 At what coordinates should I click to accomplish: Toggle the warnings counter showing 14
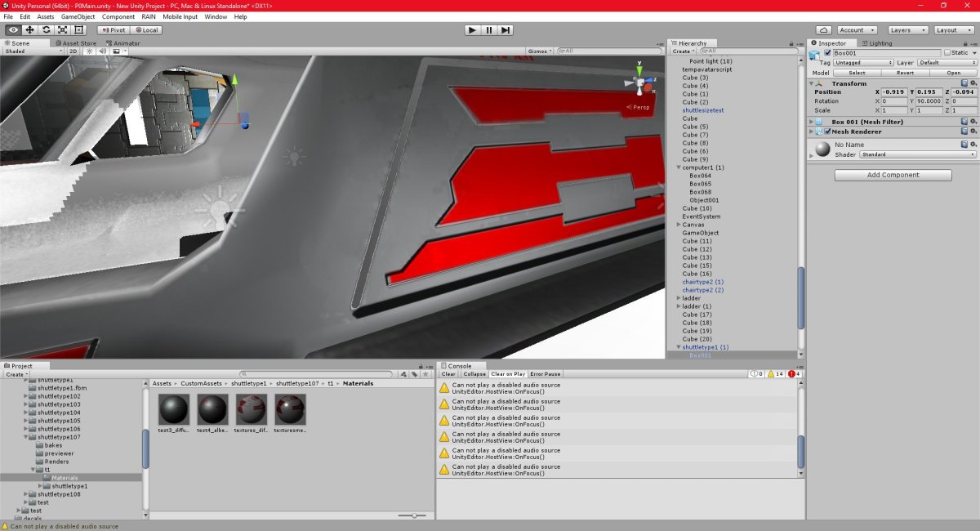point(776,374)
